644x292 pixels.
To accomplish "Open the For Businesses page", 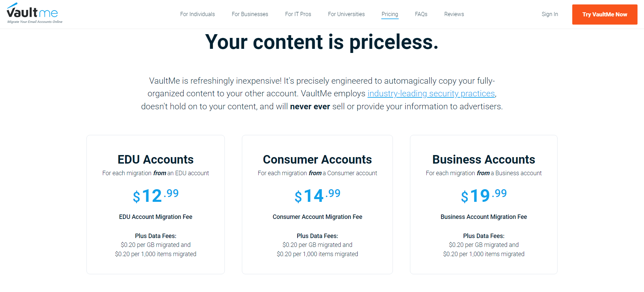I will 250,14.
